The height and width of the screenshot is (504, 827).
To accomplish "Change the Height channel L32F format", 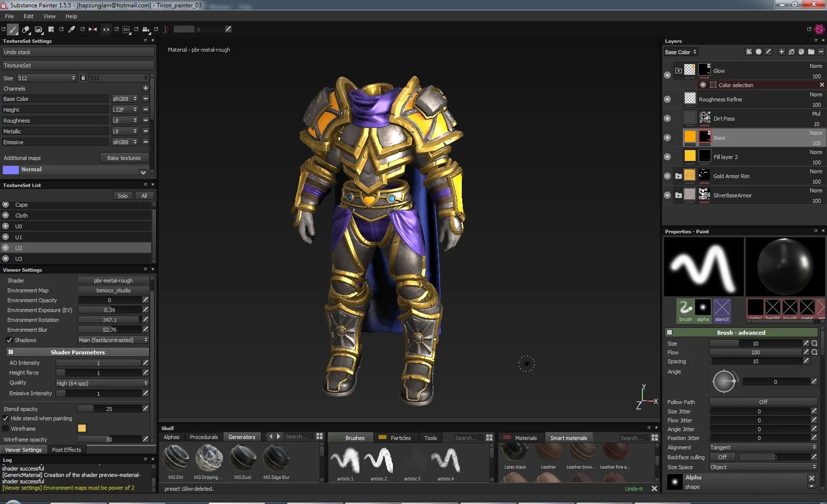I will (x=125, y=110).
